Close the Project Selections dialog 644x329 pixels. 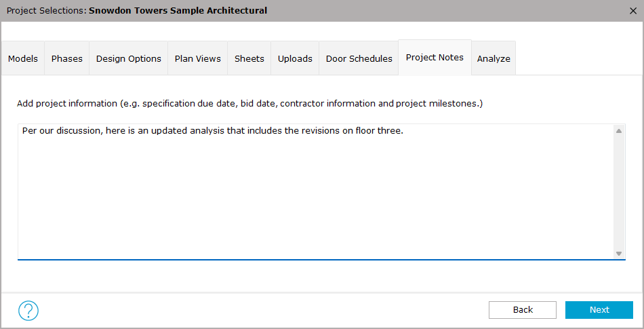click(x=633, y=11)
